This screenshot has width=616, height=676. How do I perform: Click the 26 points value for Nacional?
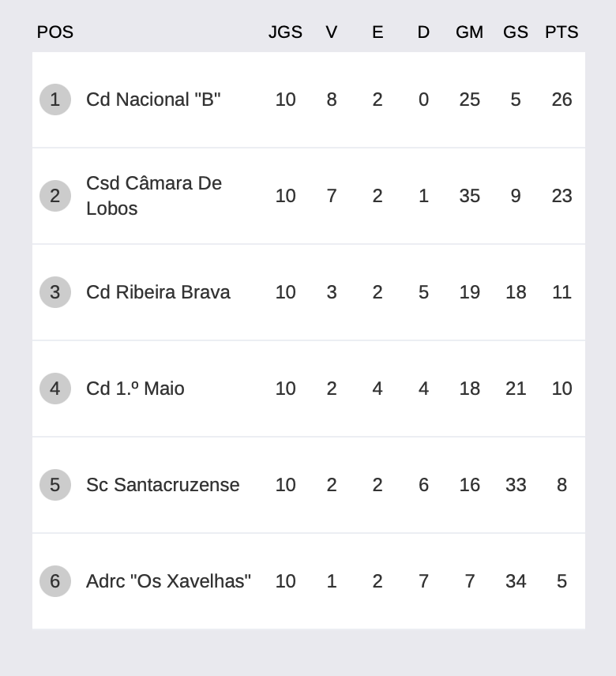(562, 100)
